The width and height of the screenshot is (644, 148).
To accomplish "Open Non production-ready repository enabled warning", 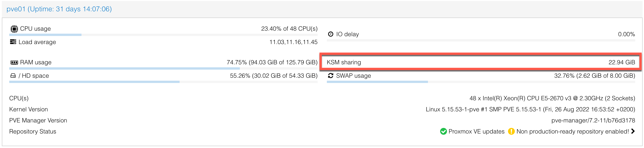I will coord(572,132).
